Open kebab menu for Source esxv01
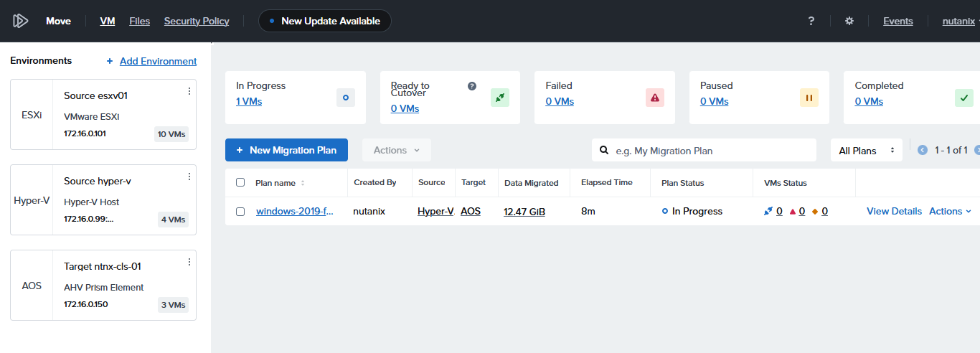Image resolution: width=980 pixels, height=353 pixels. [x=189, y=91]
